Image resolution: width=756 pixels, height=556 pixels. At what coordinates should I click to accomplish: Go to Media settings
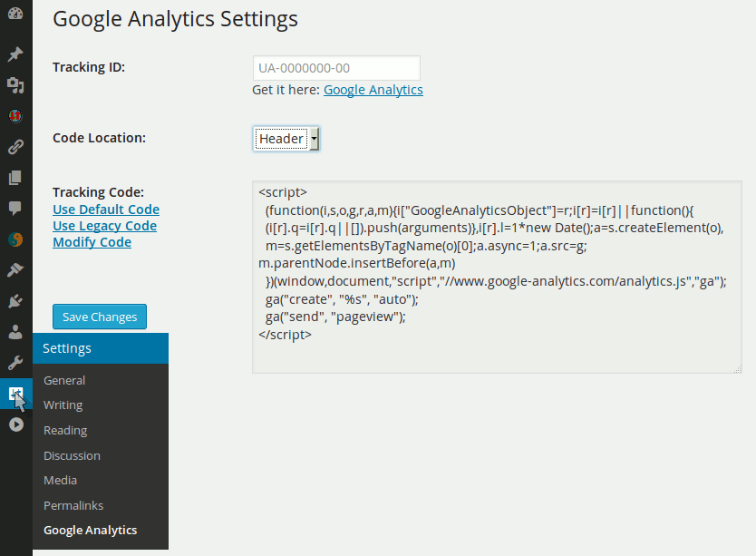point(60,480)
